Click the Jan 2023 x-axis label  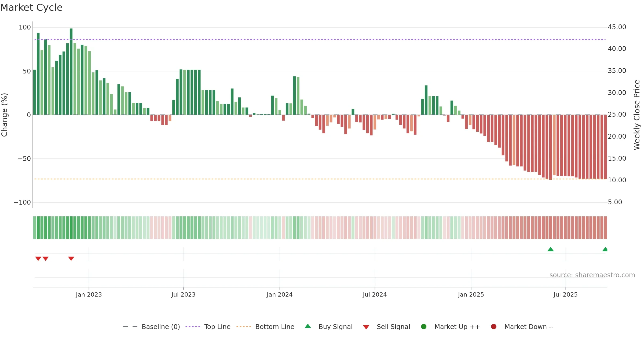(x=89, y=295)
